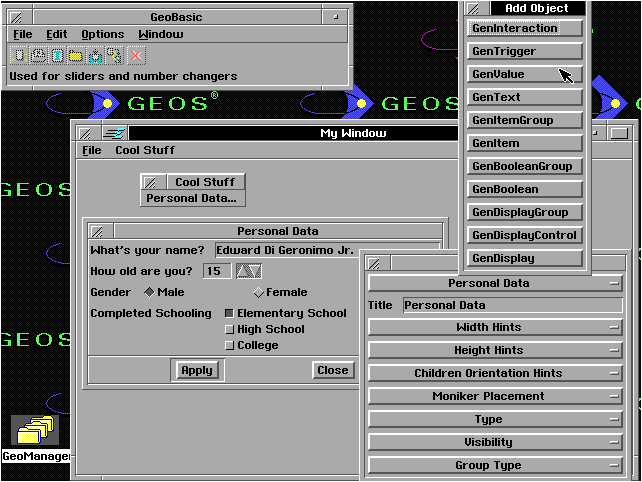Expand the Width Hints section
This screenshot has width=642, height=482.
(495, 327)
